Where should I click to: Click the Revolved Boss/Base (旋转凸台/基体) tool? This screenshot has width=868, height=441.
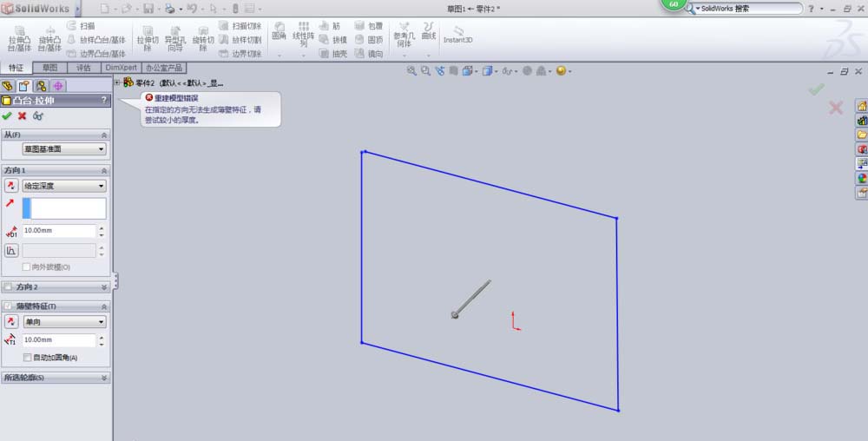49,39
